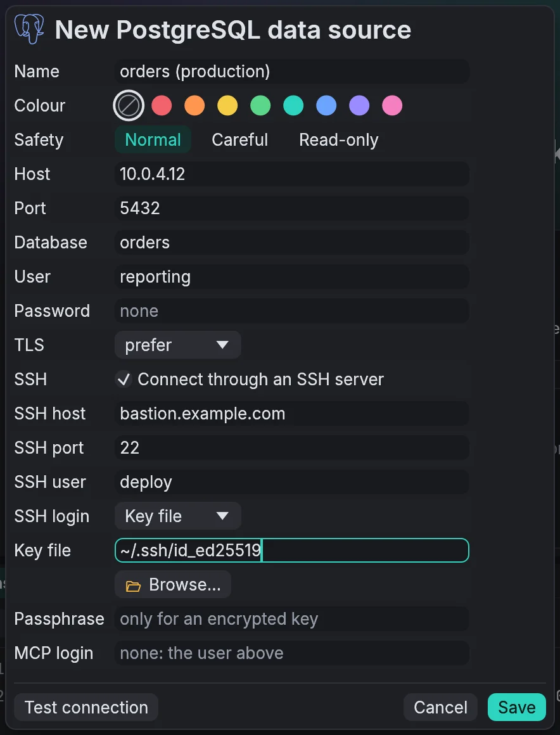Click the SSH host field bastion.example.com

pos(292,413)
